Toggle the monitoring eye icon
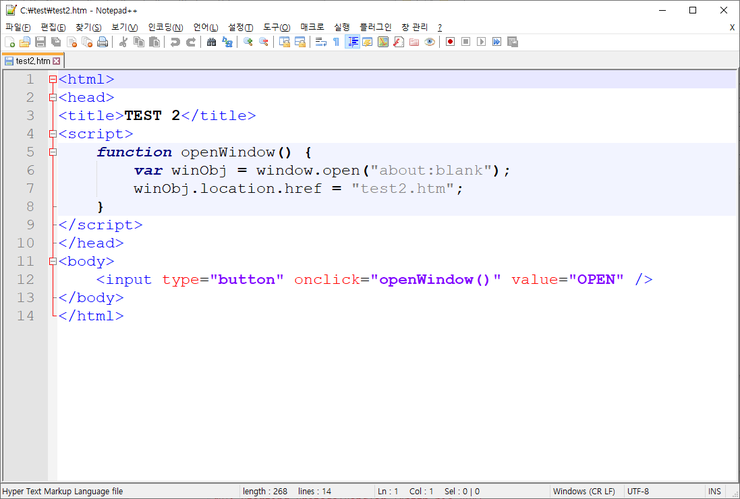This screenshot has width=740, height=499. (429, 42)
